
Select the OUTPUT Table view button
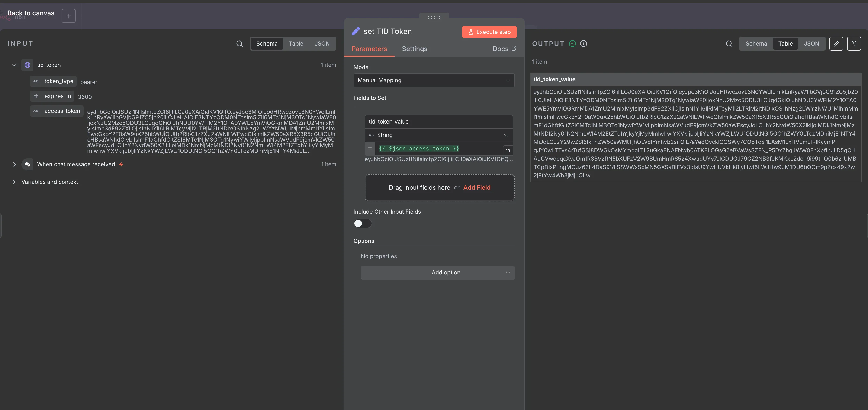click(x=785, y=44)
